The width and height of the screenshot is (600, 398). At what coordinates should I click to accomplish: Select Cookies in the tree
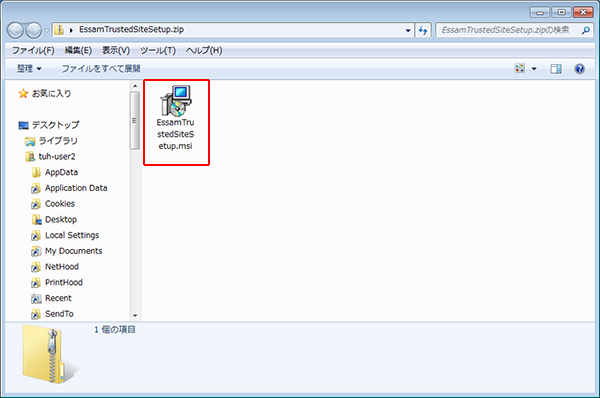click(x=60, y=204)
